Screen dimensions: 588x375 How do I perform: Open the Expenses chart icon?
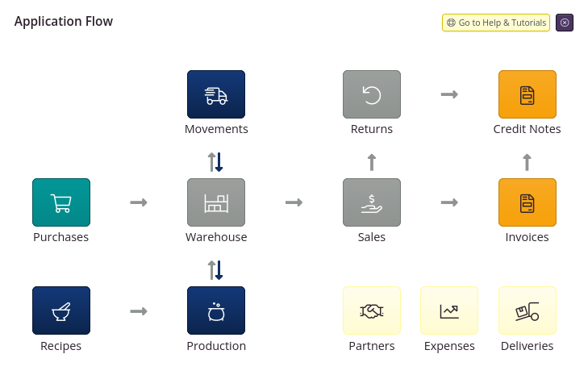coord(449,310)
